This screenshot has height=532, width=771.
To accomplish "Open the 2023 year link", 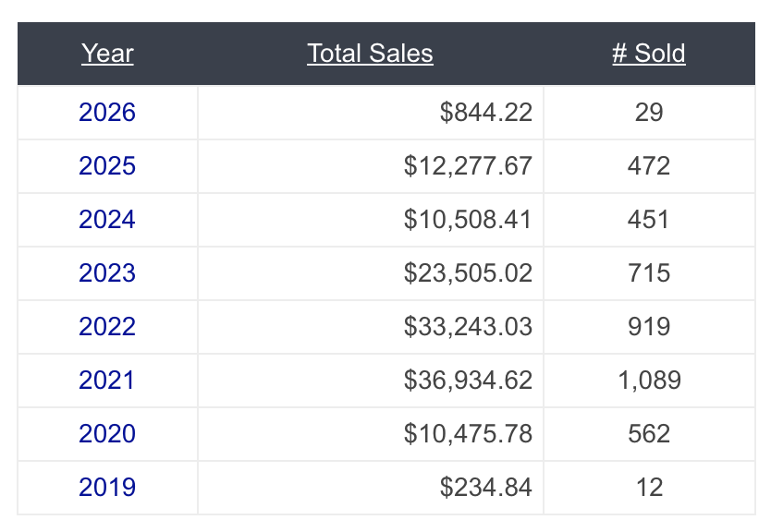I will point(107,273).
